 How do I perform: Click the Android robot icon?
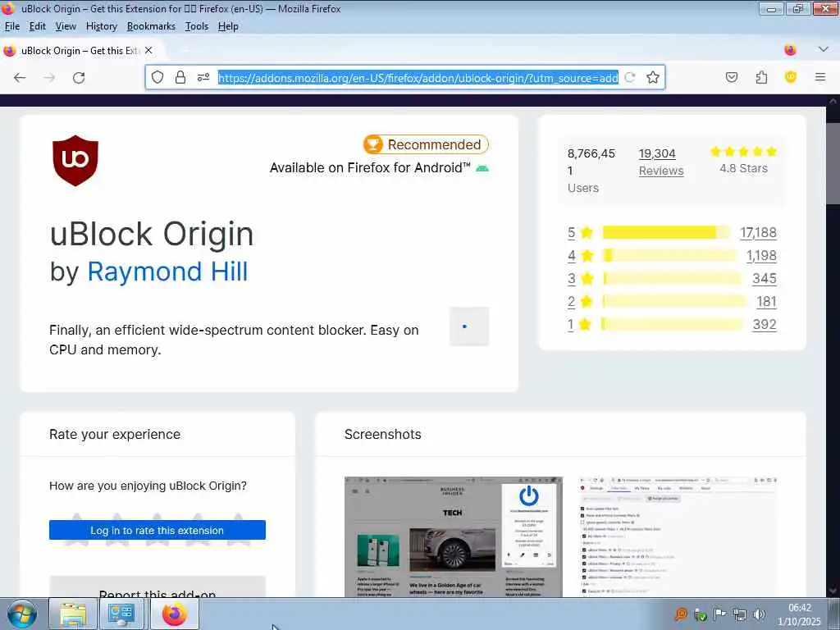tap(482, 168)
